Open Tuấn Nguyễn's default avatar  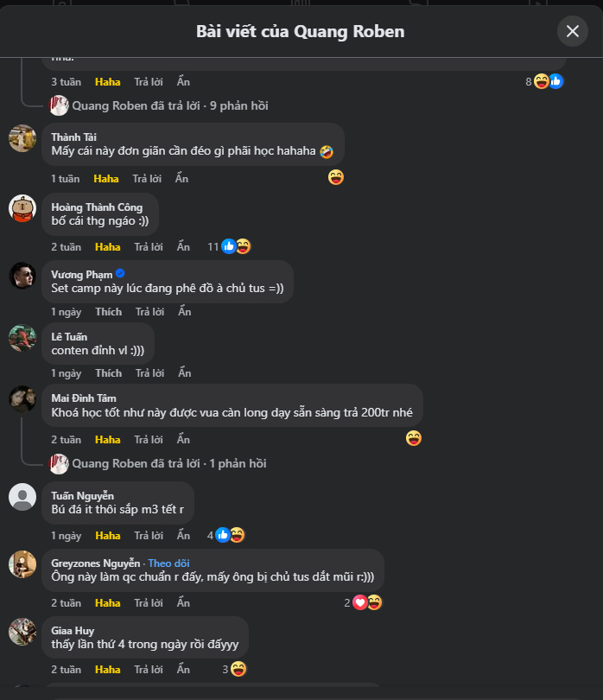(22, 497)
